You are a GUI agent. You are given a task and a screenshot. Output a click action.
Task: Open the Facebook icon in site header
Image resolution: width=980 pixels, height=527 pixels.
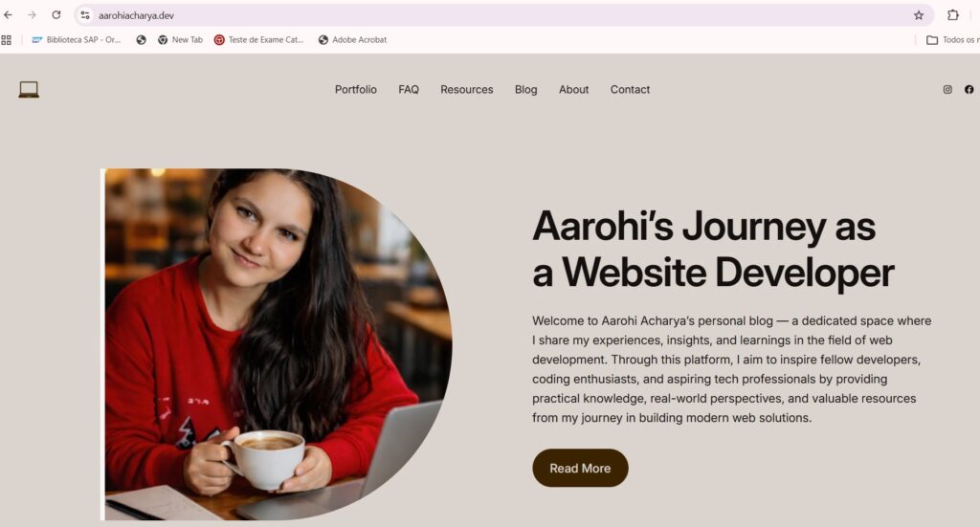(969, 89)
